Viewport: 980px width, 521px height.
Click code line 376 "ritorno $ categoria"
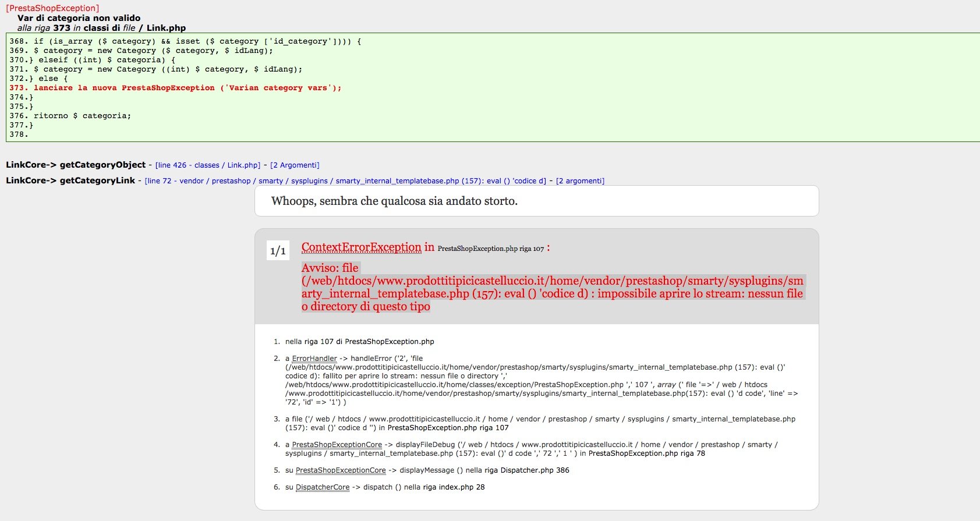[x=70, y=116]
